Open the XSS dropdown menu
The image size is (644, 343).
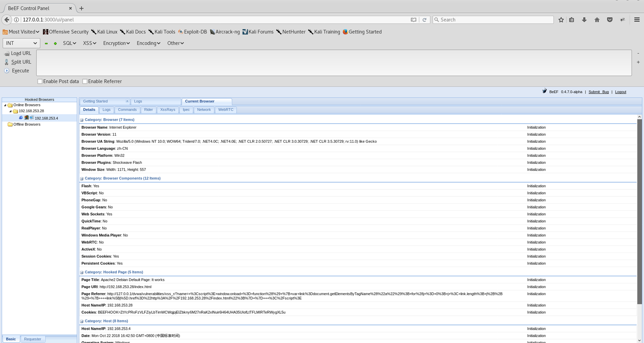[89, 43]
